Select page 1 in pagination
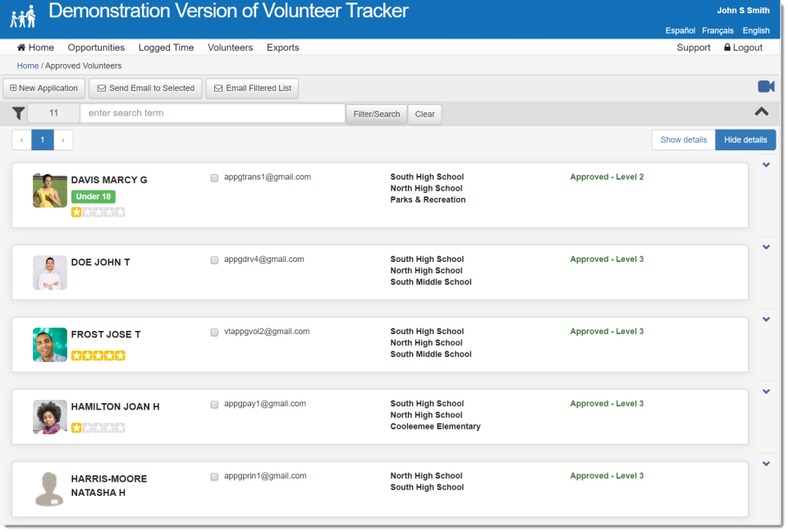Screen dimensions: 788x532 pyautogui.click(x=42, y=140)
